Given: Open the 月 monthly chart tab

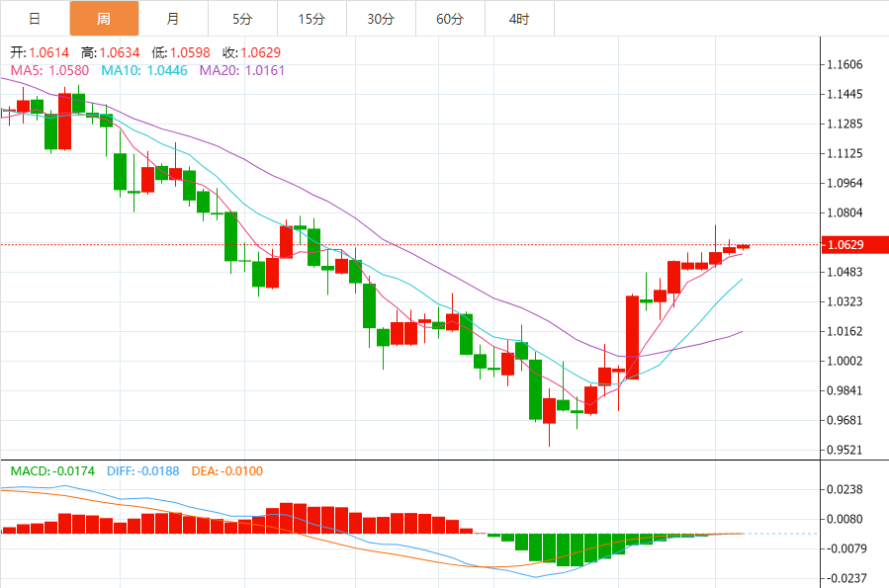Looking at the screenshot, I should pyautogui.click(x=173, y=19).
